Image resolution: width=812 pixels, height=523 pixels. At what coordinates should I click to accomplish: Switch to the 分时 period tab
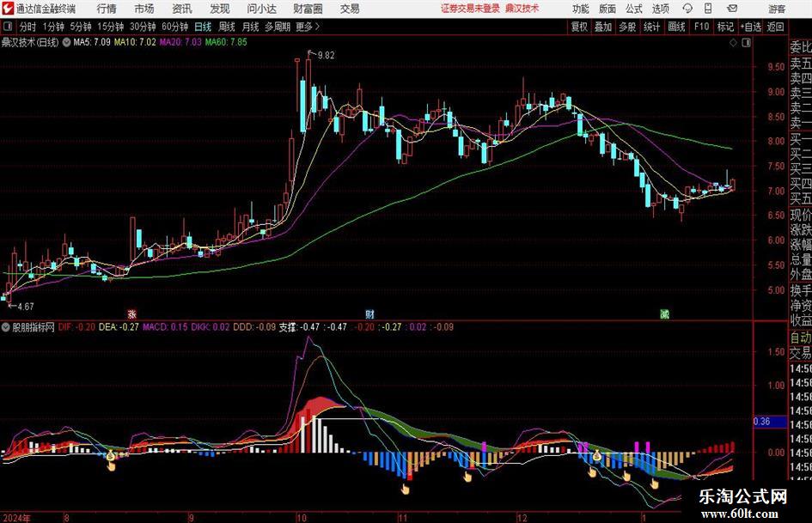[x=28, y=27]
